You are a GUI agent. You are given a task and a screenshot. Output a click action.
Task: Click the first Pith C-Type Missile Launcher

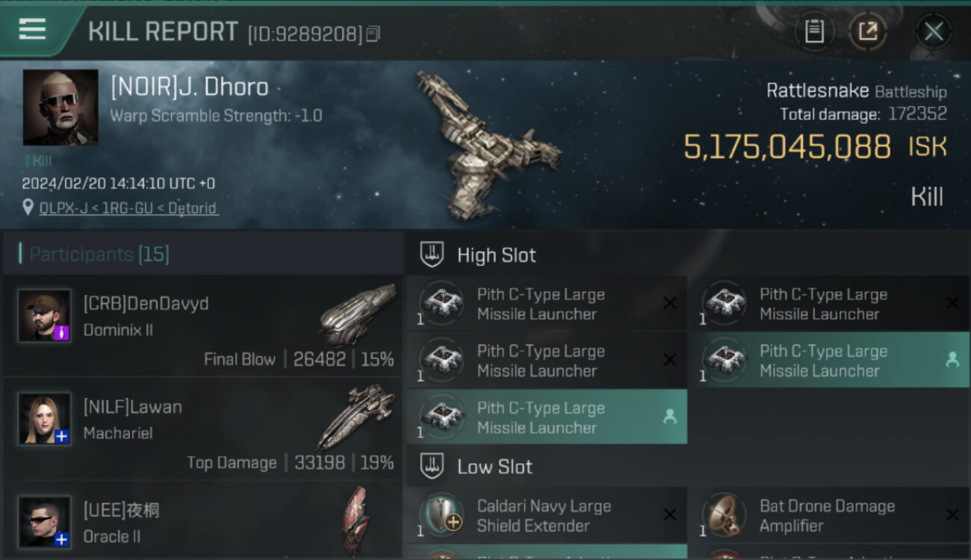(x=547, y=304)
